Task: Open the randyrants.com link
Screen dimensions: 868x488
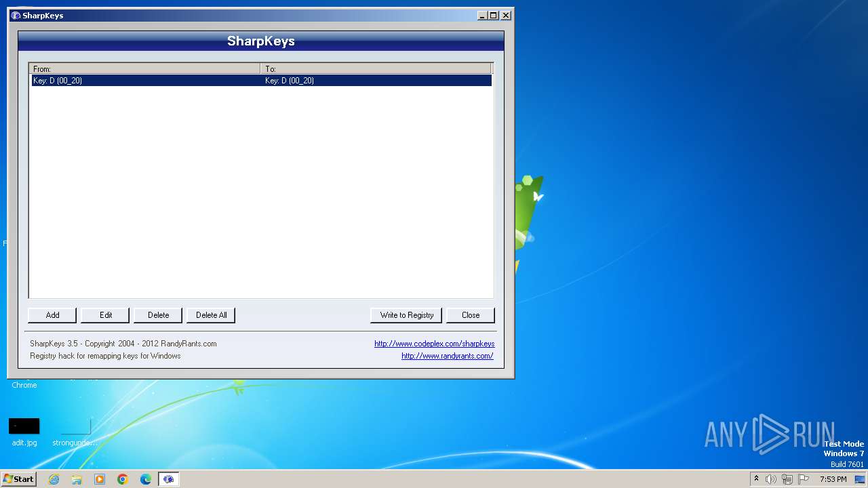Action: tap(448, 356)
